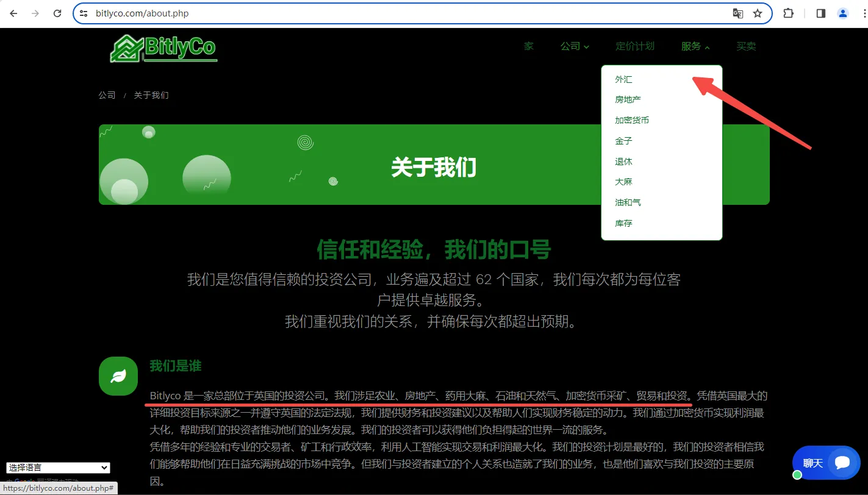This screenshot has width=868, height=495.
Task: Click the 公司 breadcrumb link
Action: (x=107, y=95)
